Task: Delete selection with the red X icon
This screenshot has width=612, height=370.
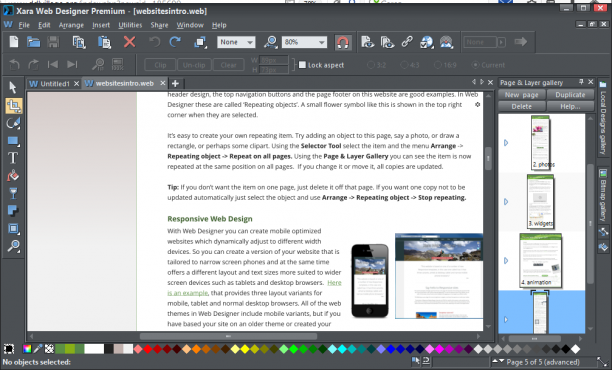Action: coord(129,42)
